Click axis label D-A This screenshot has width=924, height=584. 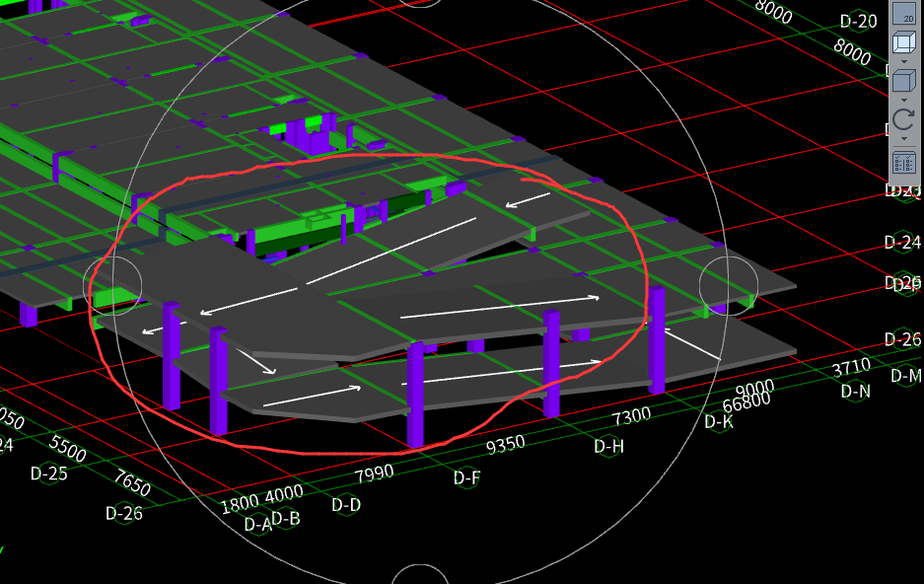(257, 524)
